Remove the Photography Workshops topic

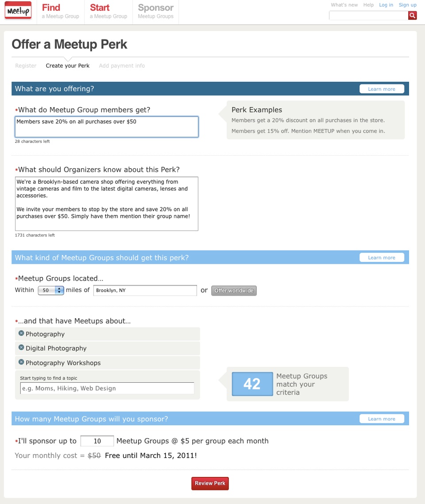pos(21,362)
